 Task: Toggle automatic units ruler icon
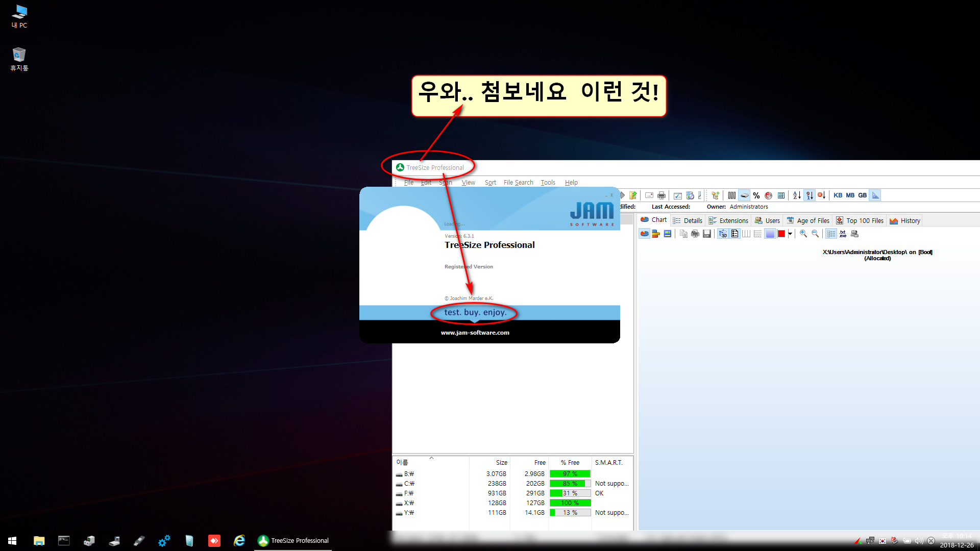pyautogui.click(x=875, y=195)
